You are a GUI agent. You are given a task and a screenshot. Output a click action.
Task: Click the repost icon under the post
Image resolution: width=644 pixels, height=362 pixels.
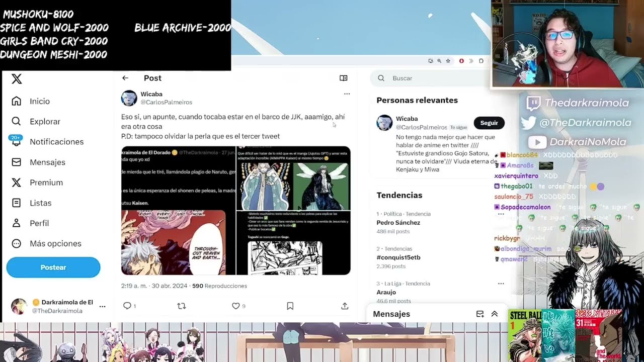click(182, 306)
